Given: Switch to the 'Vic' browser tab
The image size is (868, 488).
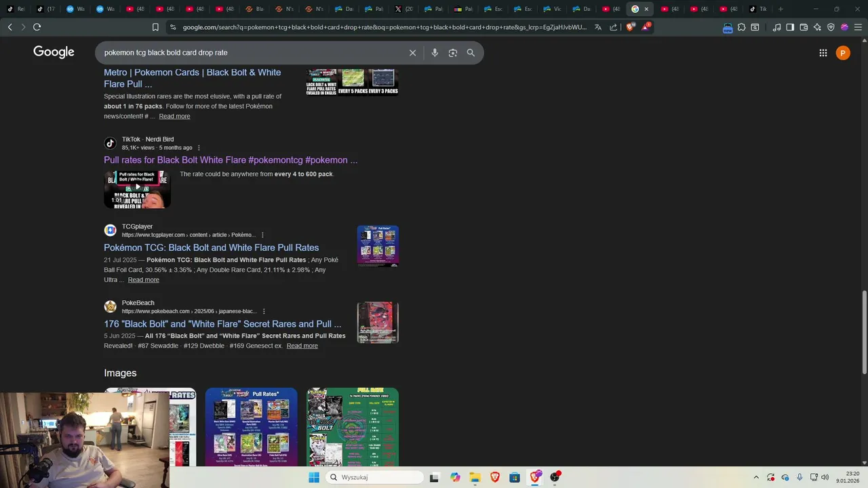Looking at the screenshot, I should (x=553, y=9).
